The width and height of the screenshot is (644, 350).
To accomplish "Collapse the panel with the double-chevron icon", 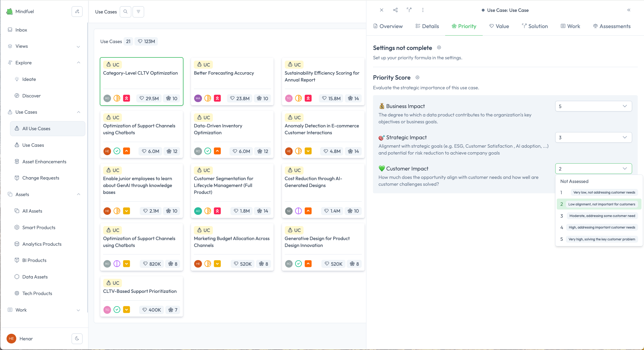I will point(629,10).
